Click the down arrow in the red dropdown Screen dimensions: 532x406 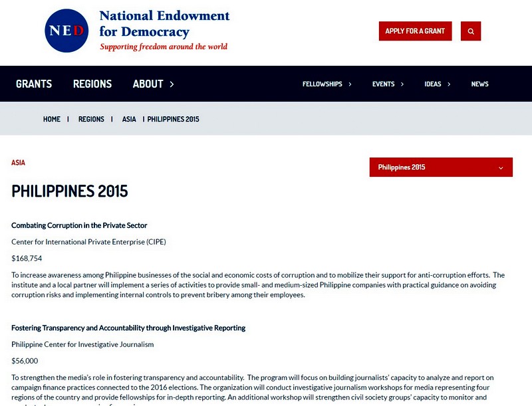pyautogui.click(x=501, y=167)
